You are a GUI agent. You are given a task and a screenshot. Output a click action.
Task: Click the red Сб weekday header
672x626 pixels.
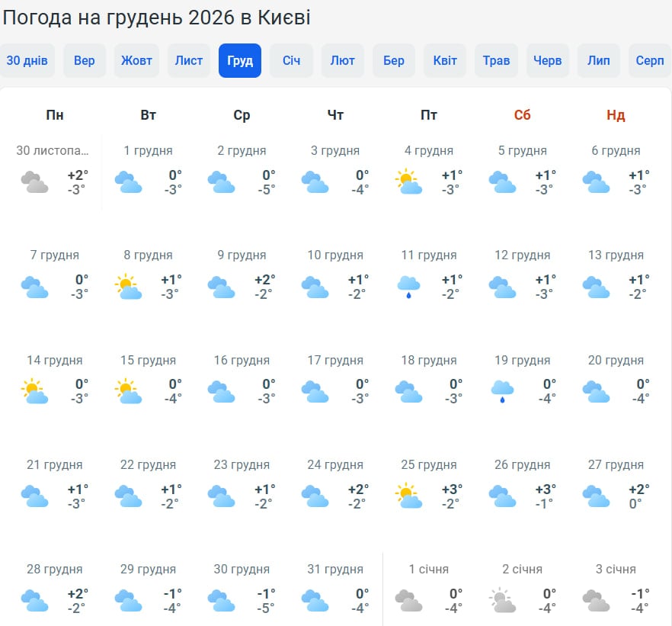pyautogui.click(x=522, y=115)
